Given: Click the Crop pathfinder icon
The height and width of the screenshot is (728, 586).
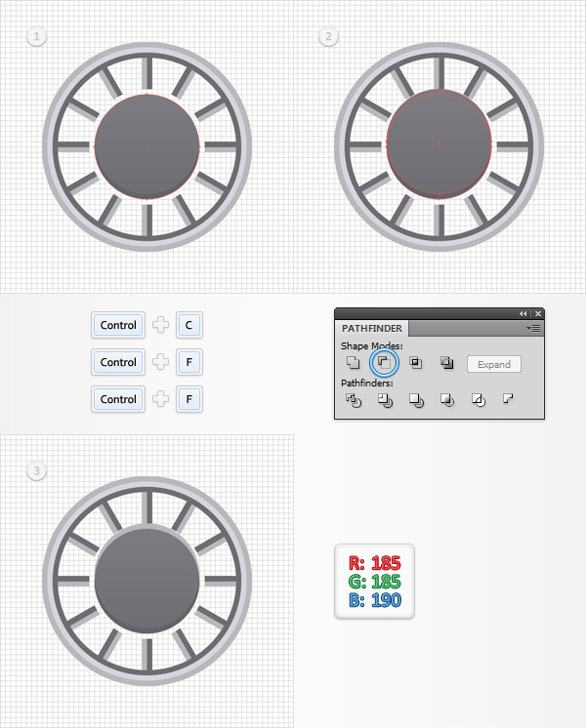Looking at the screenshot, I should point(447,400).
